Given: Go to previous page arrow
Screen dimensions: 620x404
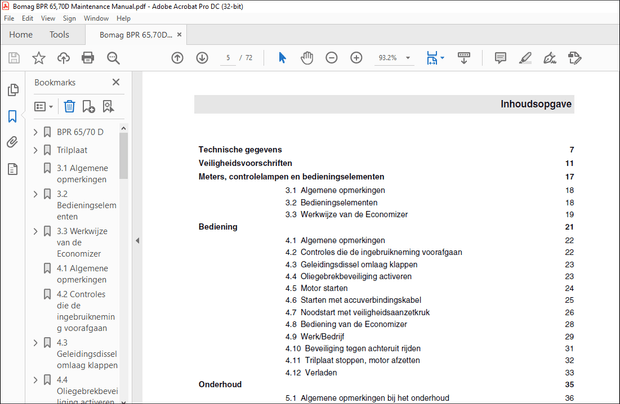Looking at the screenshot, I should pos(177,58).
